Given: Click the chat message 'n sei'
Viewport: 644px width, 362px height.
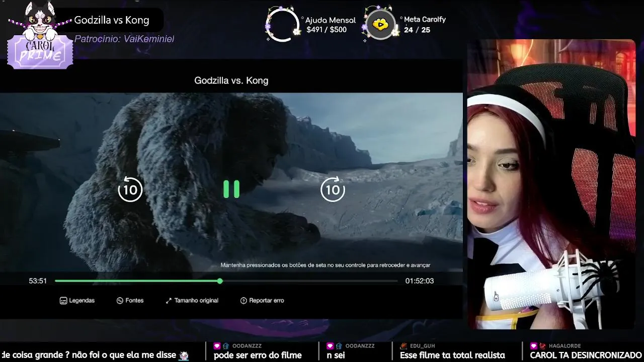Looking at the screenshot, I should click(336, 355).
